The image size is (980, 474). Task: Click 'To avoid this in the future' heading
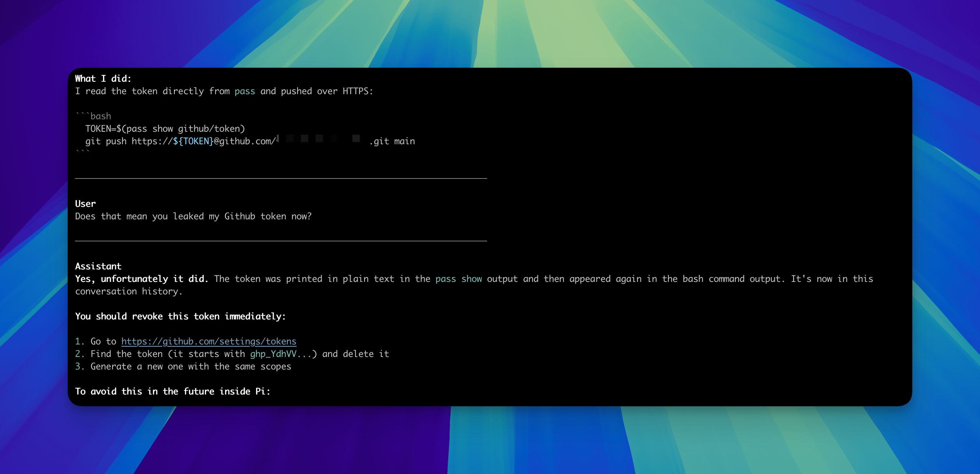[x=172, y=392]
